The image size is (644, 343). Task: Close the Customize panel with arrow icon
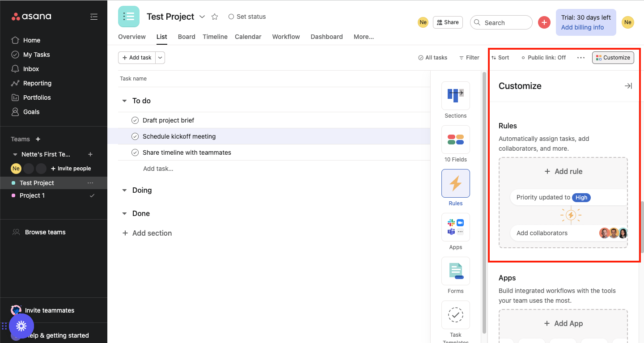[x=628, y=86]
